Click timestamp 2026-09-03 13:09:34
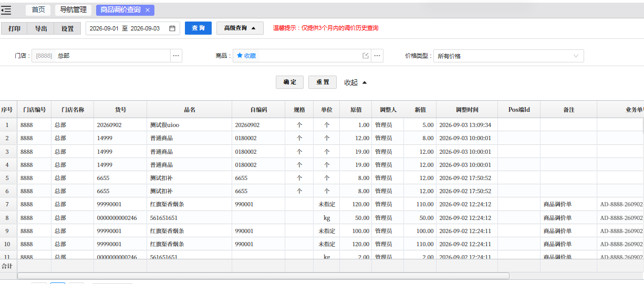Viewport: 644px width, 284px height. pyautogui.click(x=465, y=125)
